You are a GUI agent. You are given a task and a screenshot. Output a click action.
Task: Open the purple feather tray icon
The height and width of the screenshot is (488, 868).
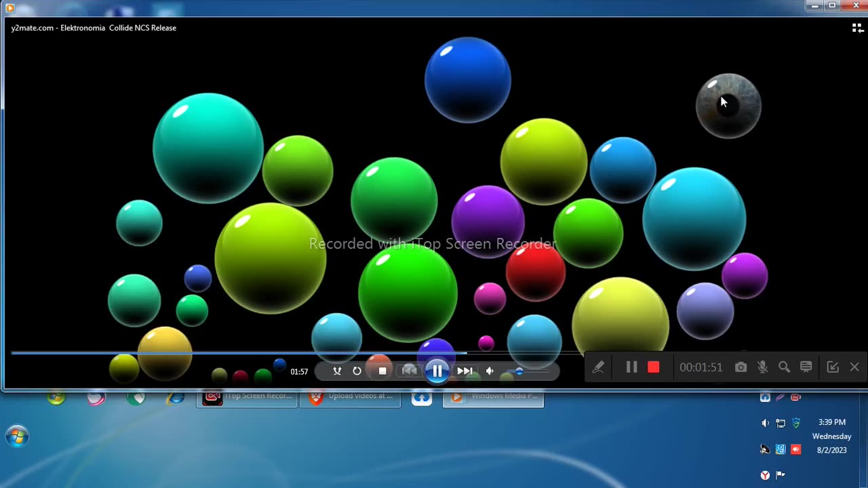[x=781, y=398]
